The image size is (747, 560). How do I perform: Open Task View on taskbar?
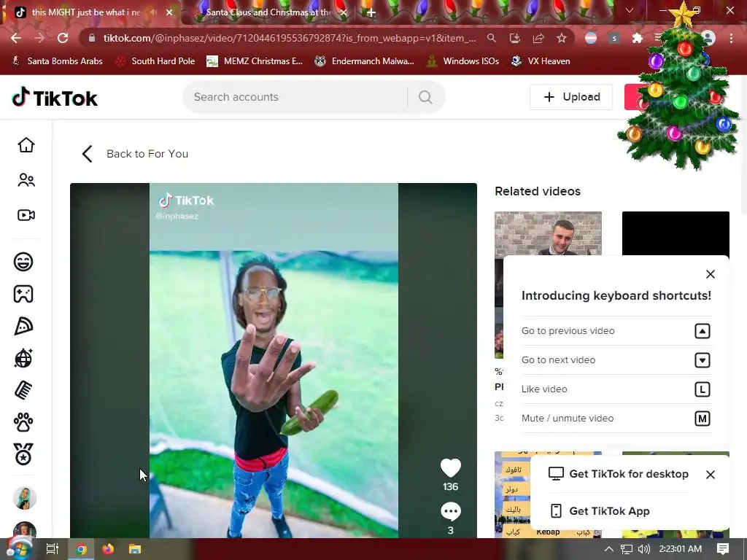[53, 549]
